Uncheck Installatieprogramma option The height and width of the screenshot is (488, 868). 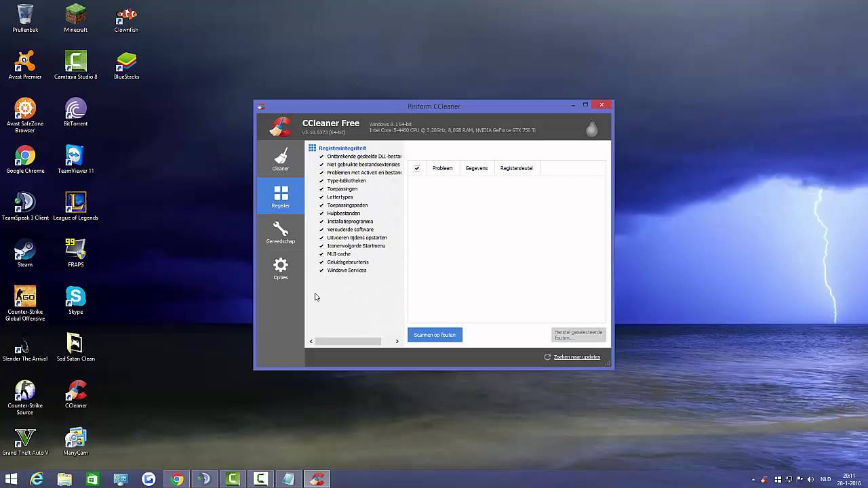pos(321,222)
